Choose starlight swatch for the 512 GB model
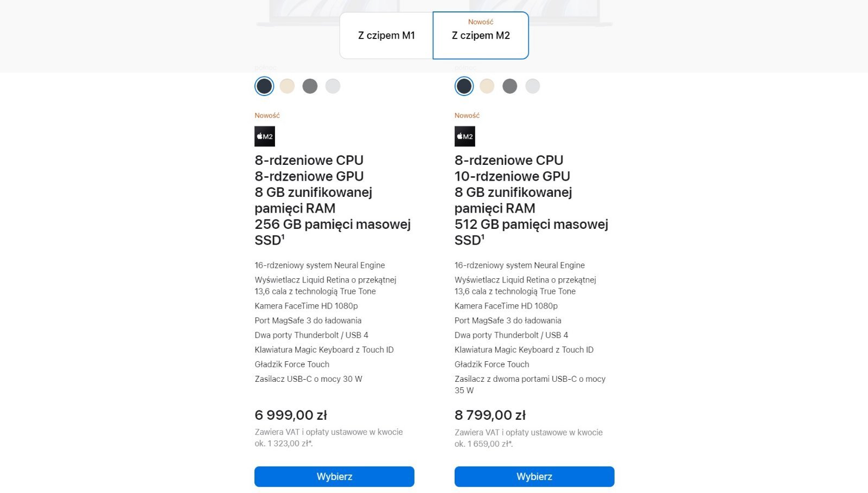Screen dimensions: 868x493 pyautogui.click(x=487, y=86)
